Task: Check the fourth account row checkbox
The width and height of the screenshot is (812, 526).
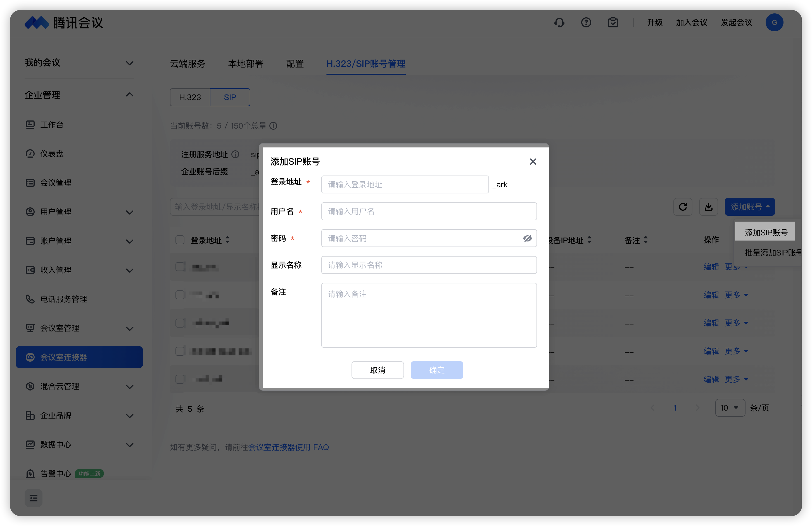Action: pos(180,351)
